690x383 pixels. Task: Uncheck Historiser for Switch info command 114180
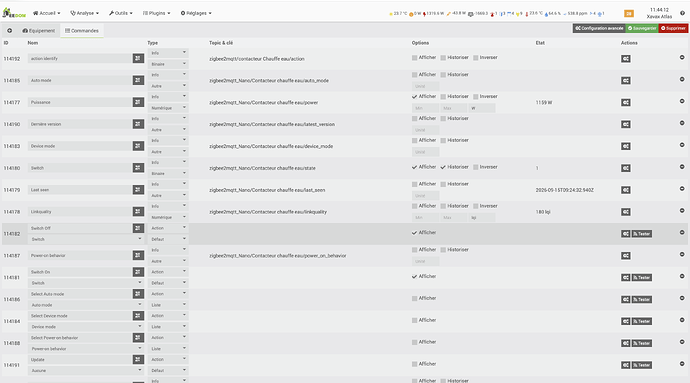pyautogui.click(x=443, y=167)
